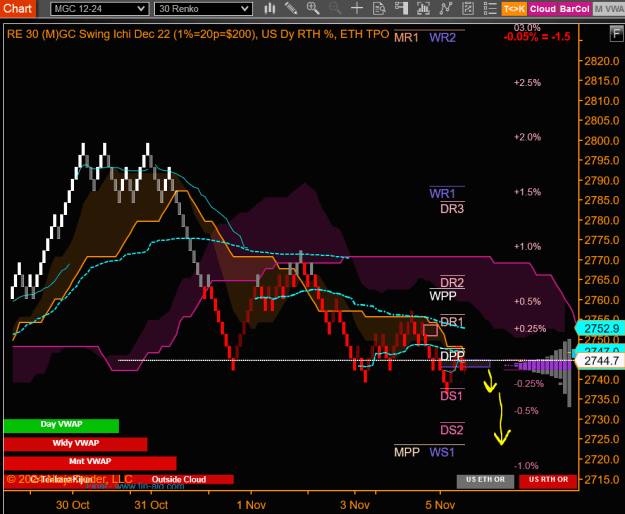Click the +2.5% percent level label
This screenshot has height=514, width=625.
(x=527, y=83)
